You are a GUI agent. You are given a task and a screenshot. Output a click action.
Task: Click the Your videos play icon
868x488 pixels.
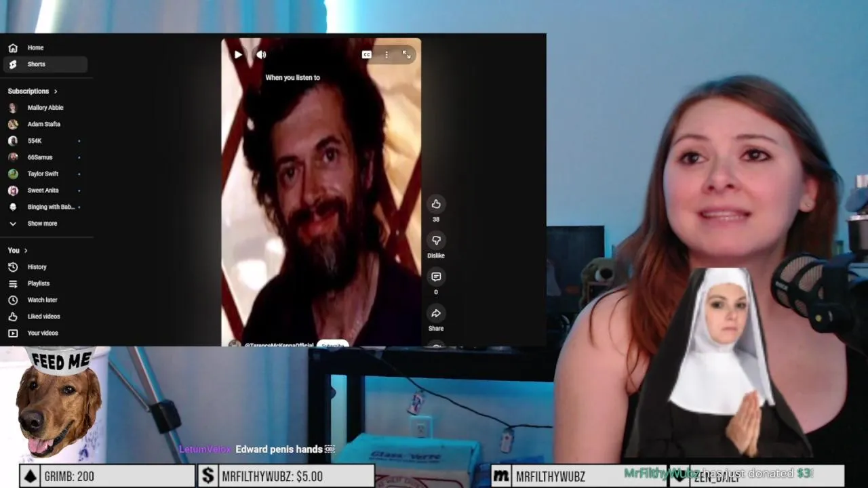(x=13, y=333)
